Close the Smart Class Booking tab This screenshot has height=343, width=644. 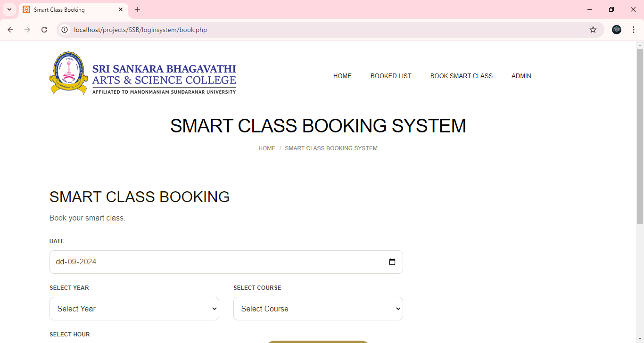pos(121,9)
